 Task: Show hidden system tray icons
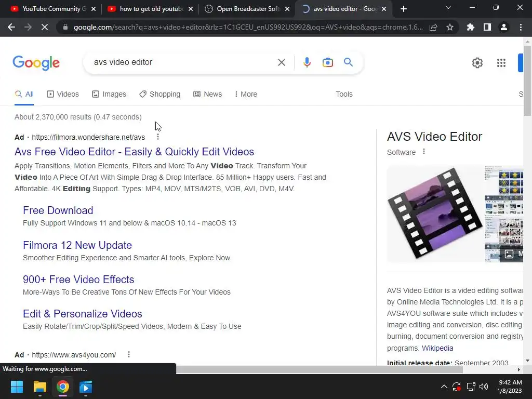pos(444,387)
